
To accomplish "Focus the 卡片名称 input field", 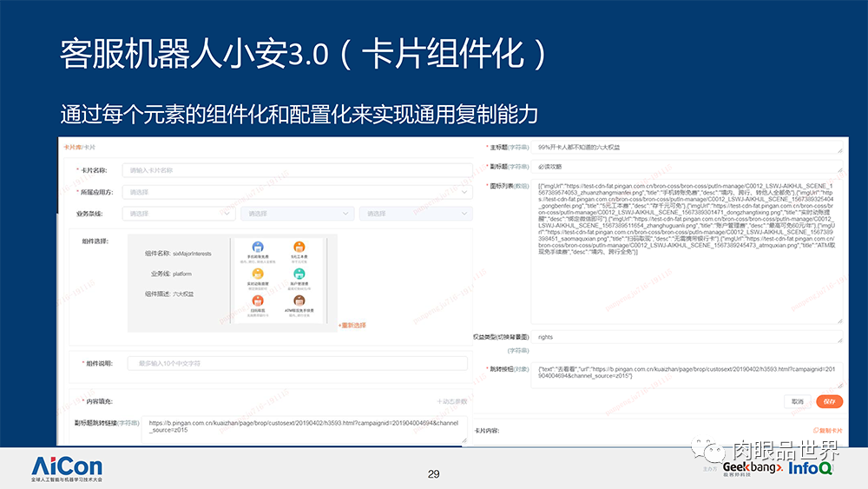I will (x=297, y=170).
